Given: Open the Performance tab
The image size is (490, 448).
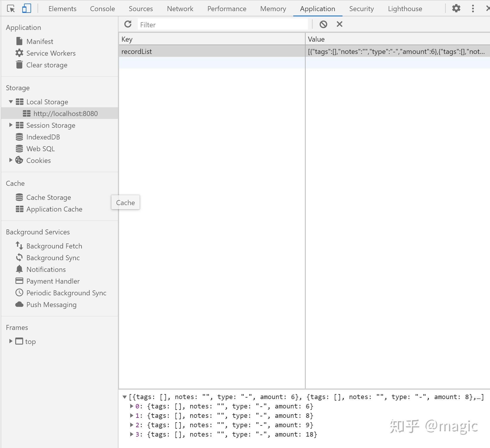Looking at the screenshot, I should [x=227, y=9].
